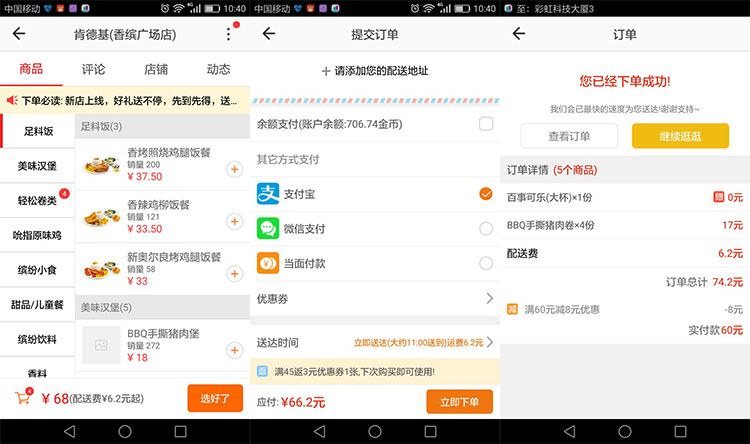Screen dimensions: 750x444
Task: Open the three-dot overflow menu
Action: coord(229,34)
